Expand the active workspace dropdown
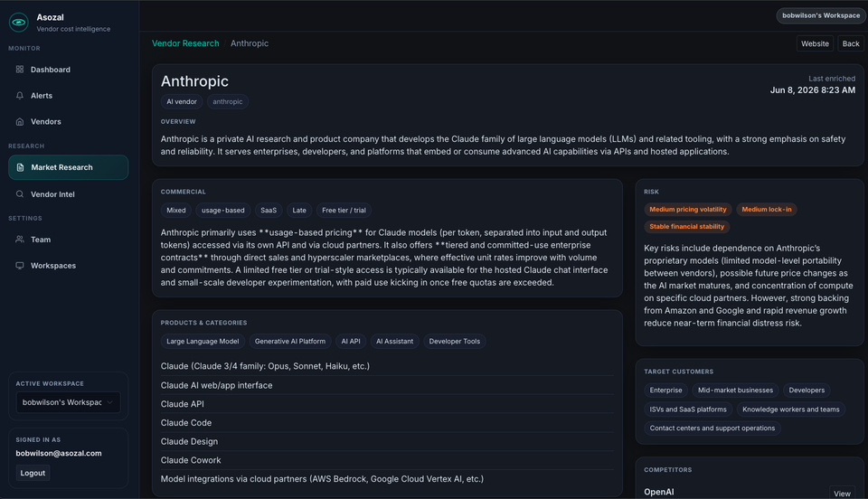This screenshot has width=868, height=499. [x=68, y=402]
